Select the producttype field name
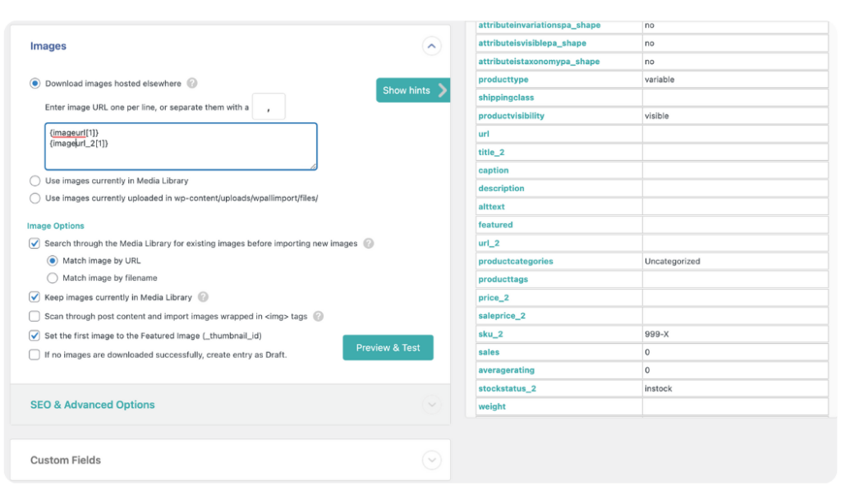Image resolution: width=841 pixels, height=504 pixels. pyautogui.click(x=503, y=80)
